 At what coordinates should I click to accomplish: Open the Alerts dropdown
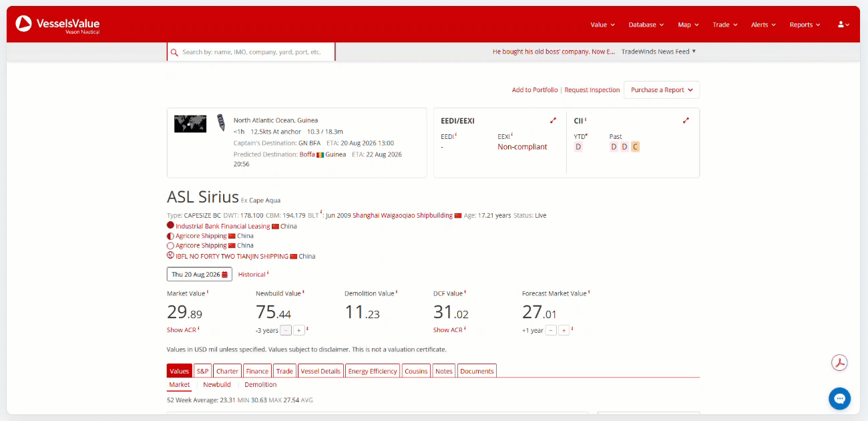click(764, 25)
